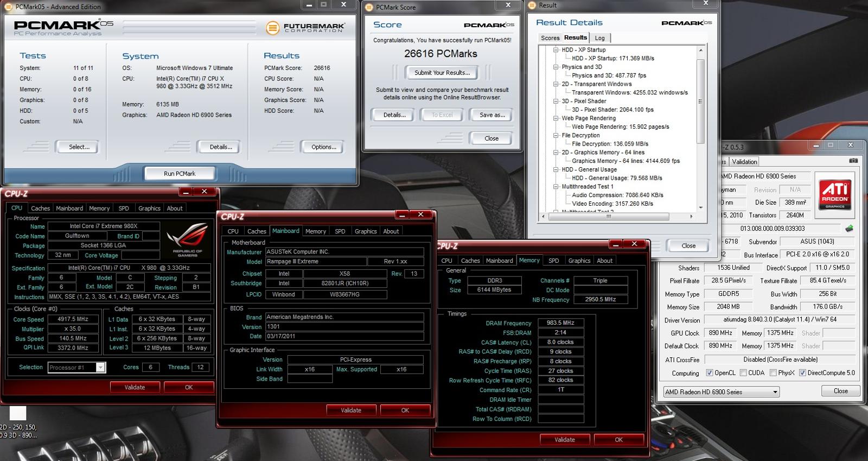The width and height of the screenshot is (868, 461).
Task: Collapse the HDD - XP Startup node
Action: pyautogui.click(x=556, y=49)
